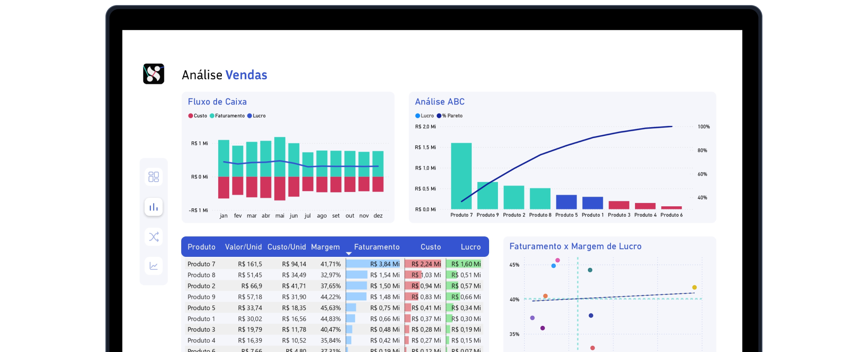868x352 pixels.
Task: Click the teal scatter point near 45%
Action: coord(590,270)
